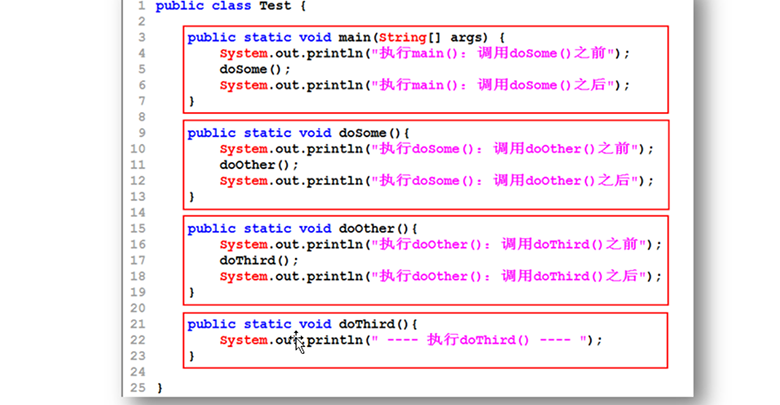Click the class name Test on line 1
The image size is (780, 405).
click(274, 6)
